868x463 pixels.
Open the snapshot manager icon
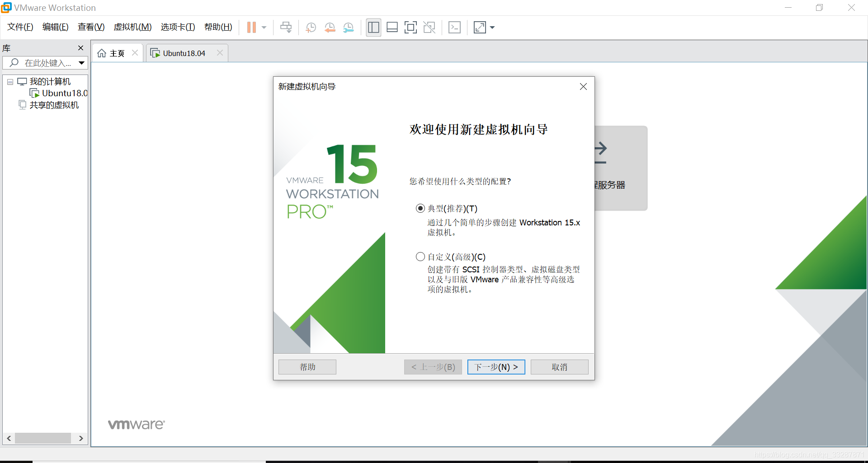point(348,28)
